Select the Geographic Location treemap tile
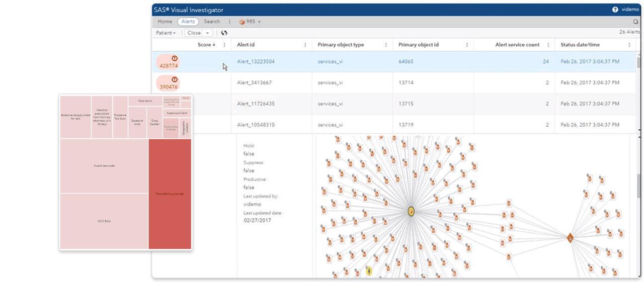This screenshot has width=644, height=282. click(x=185, y=128)
